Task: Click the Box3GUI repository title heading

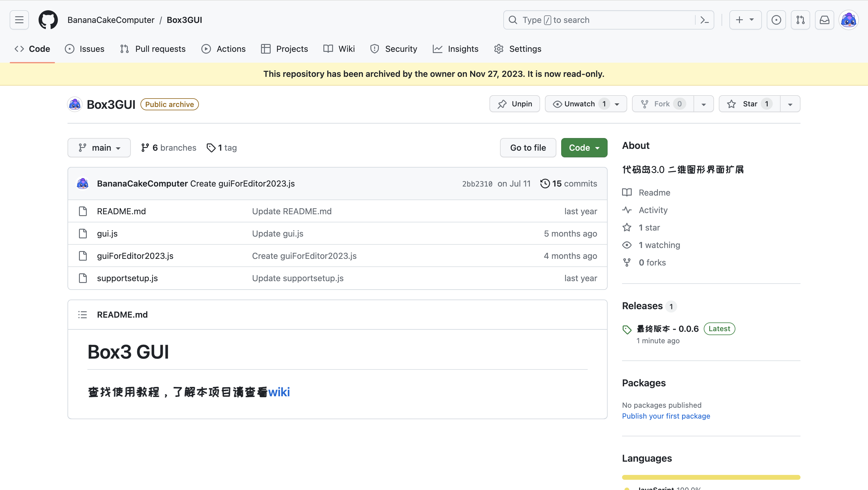Action: [111, 105]
